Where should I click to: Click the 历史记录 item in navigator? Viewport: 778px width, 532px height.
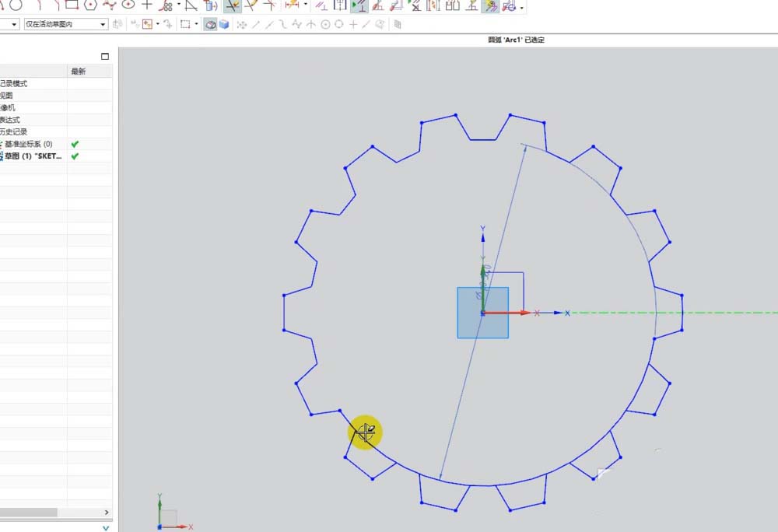[14, 131]
